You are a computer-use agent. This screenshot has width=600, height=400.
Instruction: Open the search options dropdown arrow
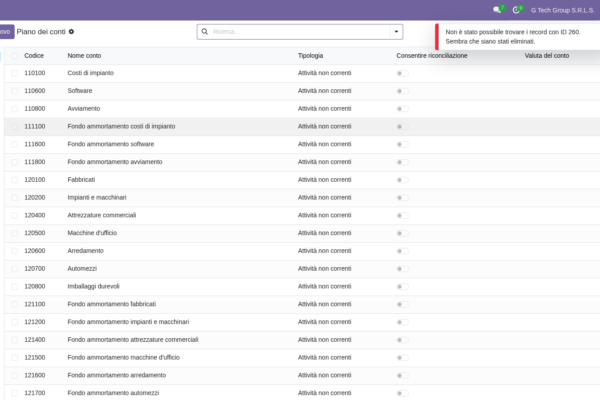(x=396, y=31)
